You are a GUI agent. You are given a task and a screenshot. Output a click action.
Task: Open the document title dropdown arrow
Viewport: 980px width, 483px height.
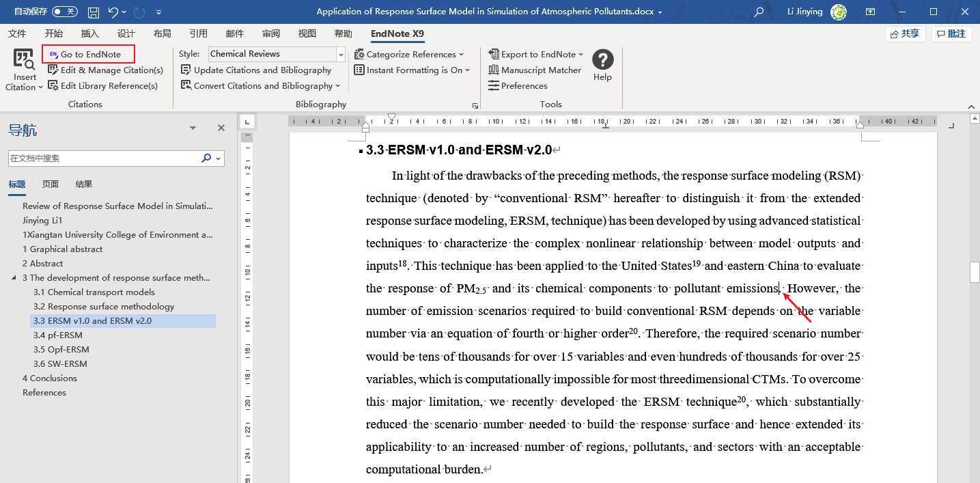[660, 12]
